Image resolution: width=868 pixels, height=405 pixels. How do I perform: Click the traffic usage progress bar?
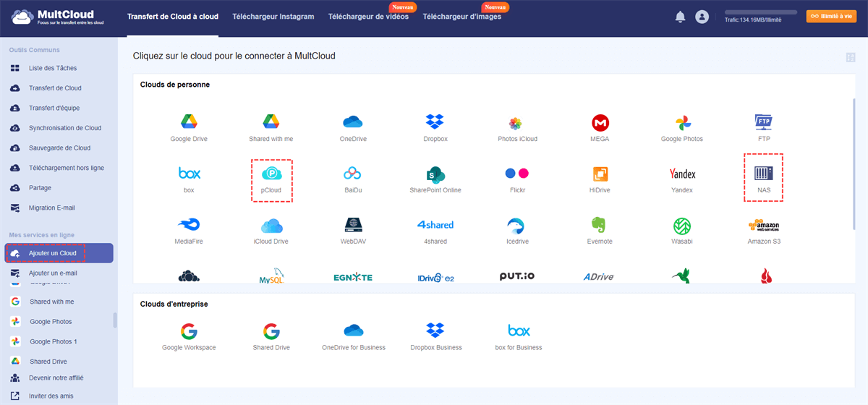[x=760, y=12]
